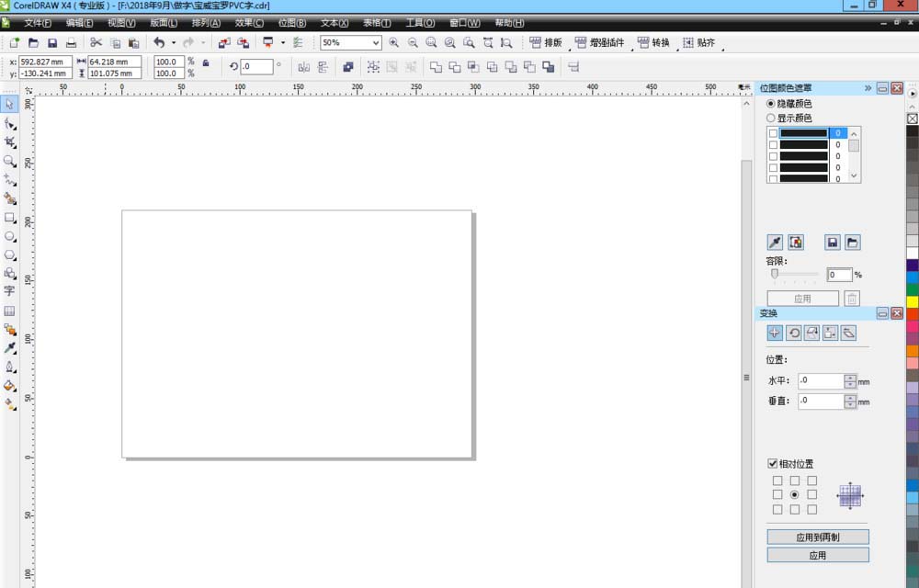Select the top-left anchor point checkbox
The image size is (919, 588).
(x=777, y=481)
